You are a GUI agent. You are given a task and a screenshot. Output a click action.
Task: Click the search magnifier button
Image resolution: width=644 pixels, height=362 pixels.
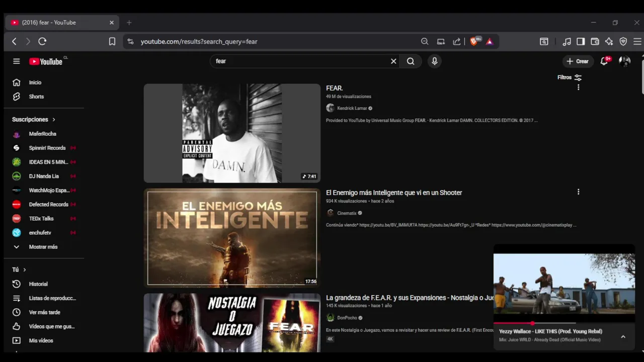(x=411, y=61)
